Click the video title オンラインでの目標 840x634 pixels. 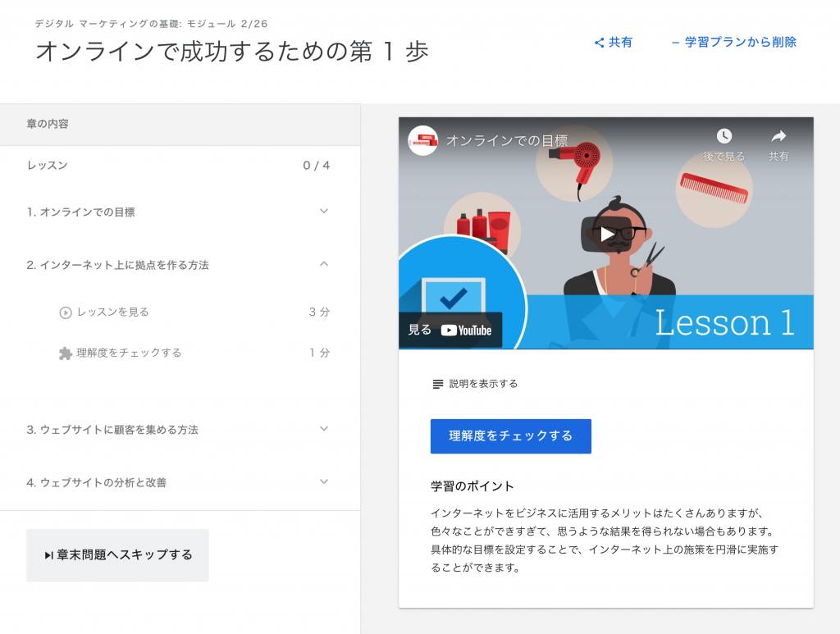pos(506,140)
